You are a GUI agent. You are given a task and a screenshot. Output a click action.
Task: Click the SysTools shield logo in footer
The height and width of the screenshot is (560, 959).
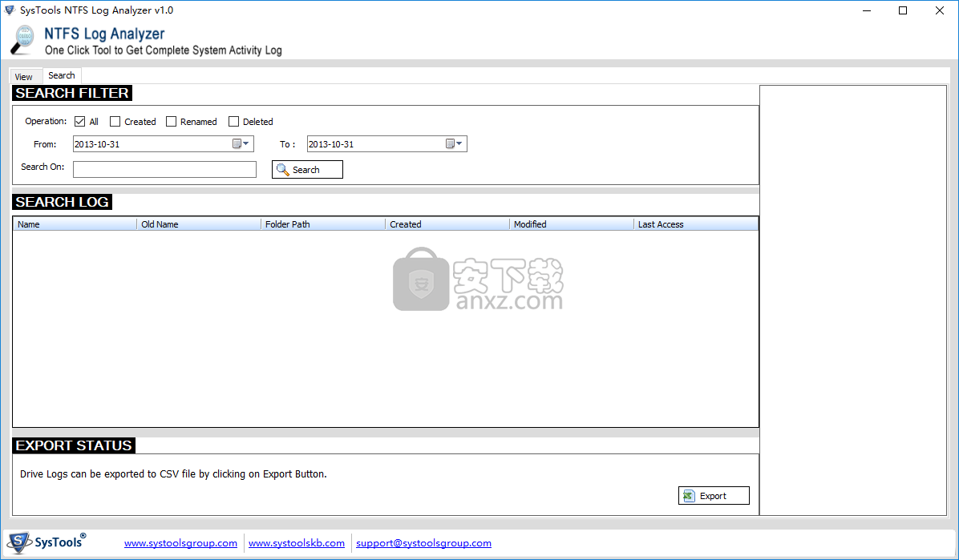pyautogui.click(x=19, y=542)
